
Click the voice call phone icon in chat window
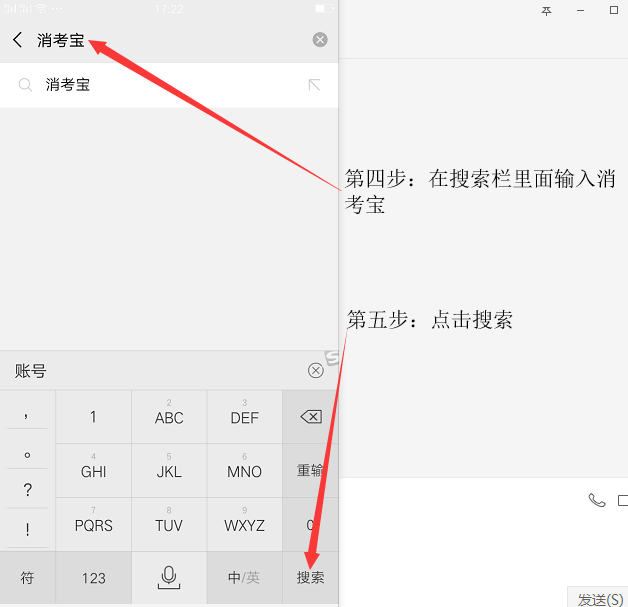[x=597, y=500]
